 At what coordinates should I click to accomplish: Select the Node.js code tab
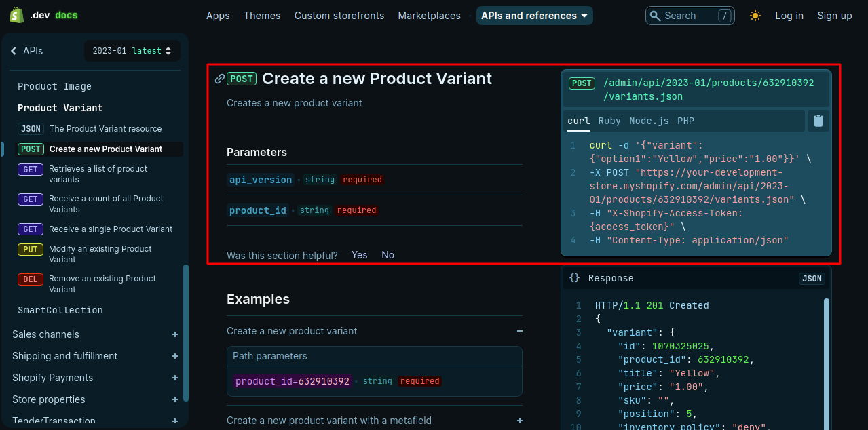[x=649, y=121]
